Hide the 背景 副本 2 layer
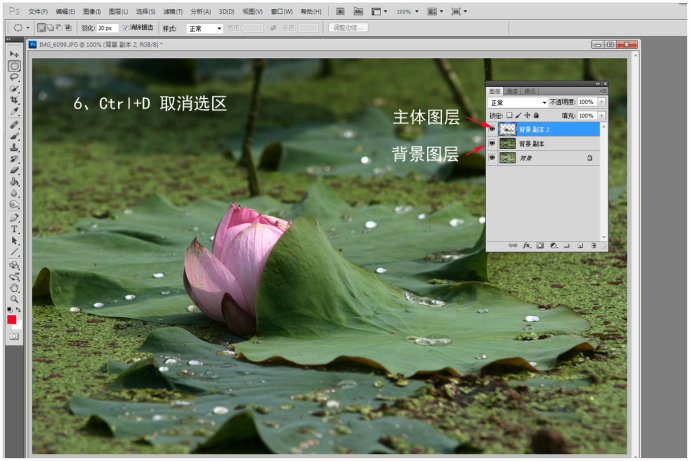The width and height of the screenshot is (690, 461). [x=492, y=129]
